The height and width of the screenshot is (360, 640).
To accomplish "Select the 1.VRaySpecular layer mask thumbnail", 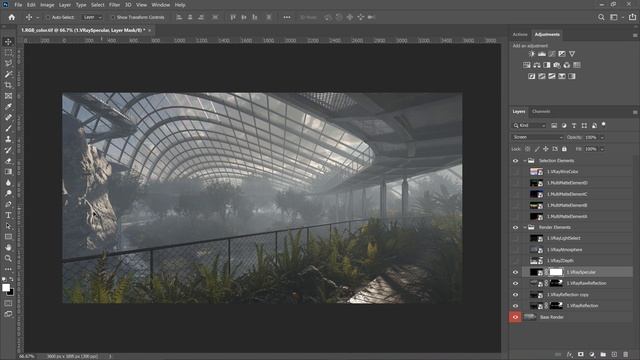I will [556, 272].
